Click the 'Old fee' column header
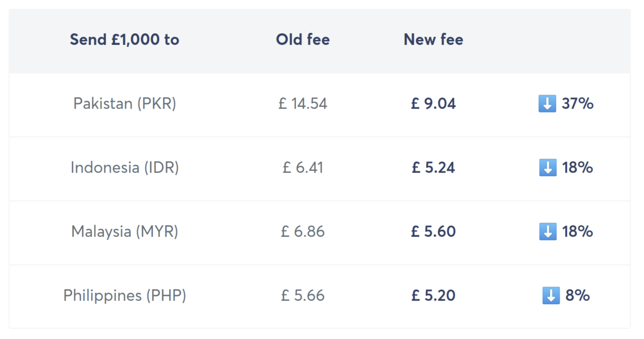The image size is (644, 339). point(303,40)
